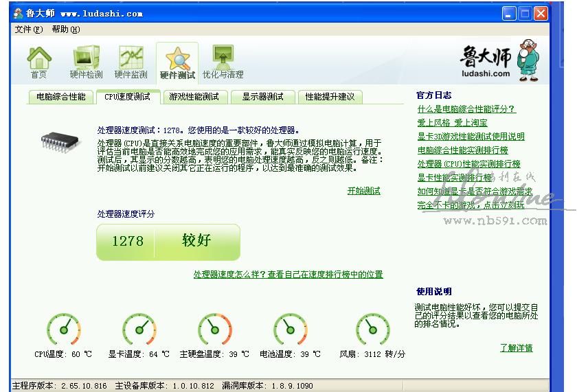Image resolution: width=577 pixels, height=392 pixels.
Task: Click the CPU chip image
Action: pyautogui.click(x=61, y=141)
